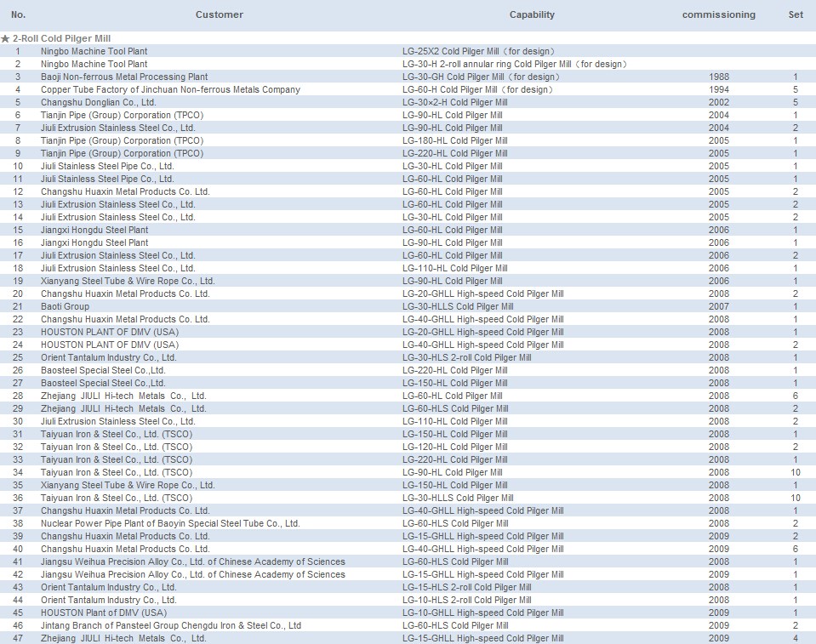The width and height of the screenshot is (816, 644).
Task: Click LG-30-HLLS Cold Pilger Mill in row 21
Action: (x=458, y=306)
